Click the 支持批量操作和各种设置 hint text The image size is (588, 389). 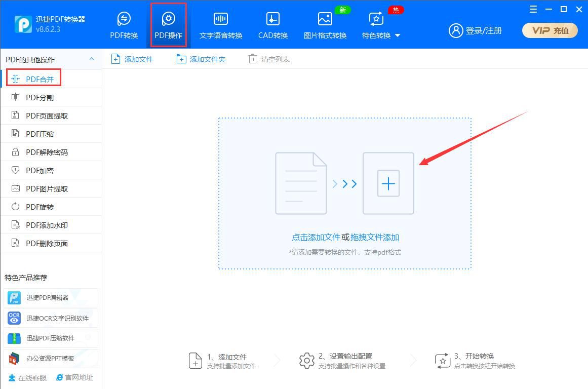[x=352, y=366]
